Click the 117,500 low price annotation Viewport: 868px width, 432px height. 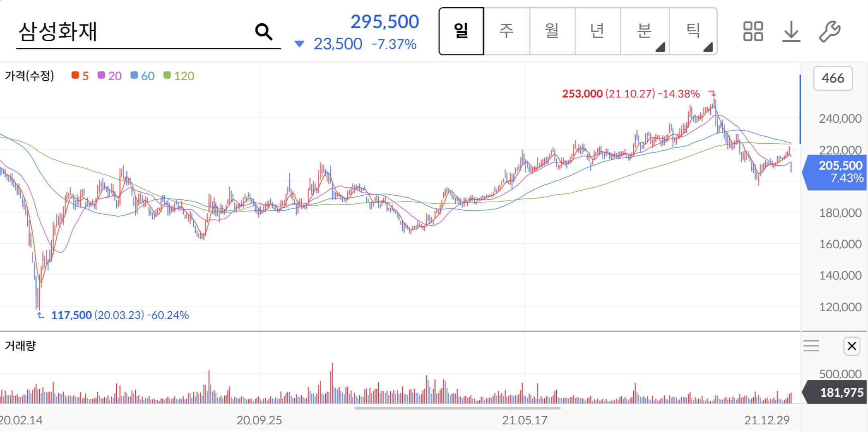120,315
